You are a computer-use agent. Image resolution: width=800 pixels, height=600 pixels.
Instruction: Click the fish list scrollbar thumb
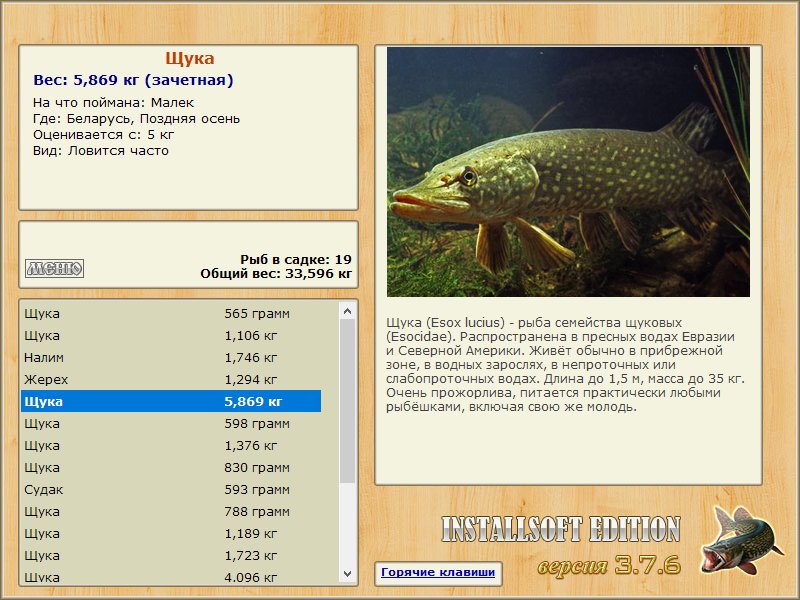click(348, 401)
